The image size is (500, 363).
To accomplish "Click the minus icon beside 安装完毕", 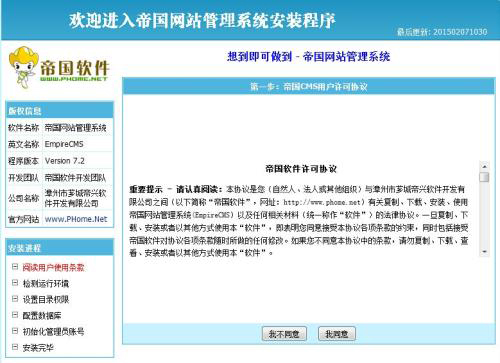I will 15,347.
